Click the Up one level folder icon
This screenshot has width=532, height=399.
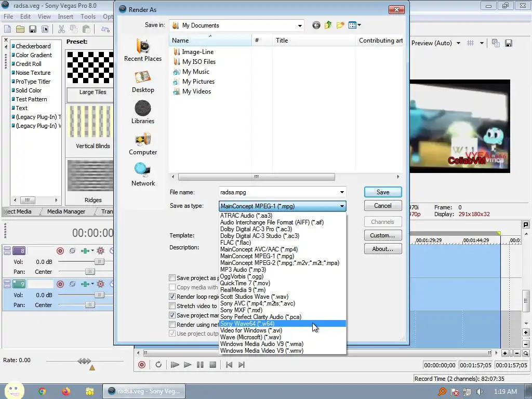click(x=328, y=25)
